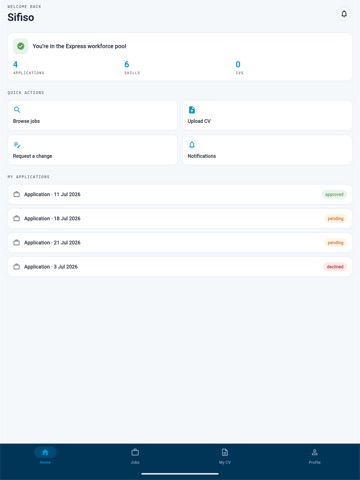Open Application - 11 Jul 2026

pos(180,194)
